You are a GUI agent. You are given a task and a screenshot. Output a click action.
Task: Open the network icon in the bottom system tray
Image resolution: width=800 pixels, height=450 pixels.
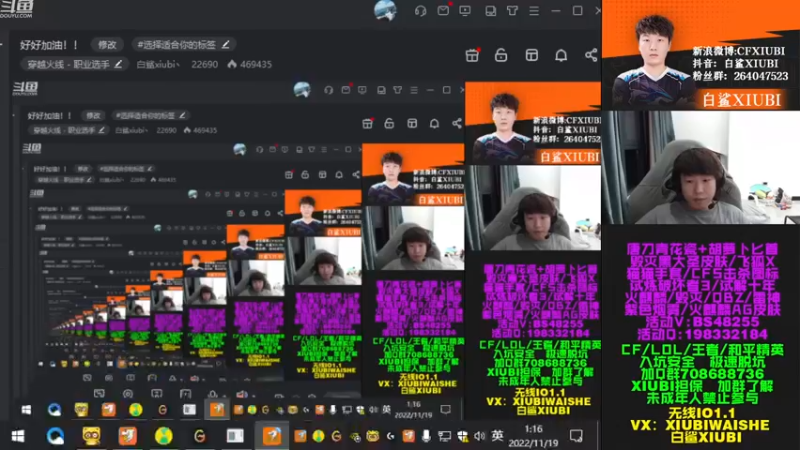click(x=444, y=436)
